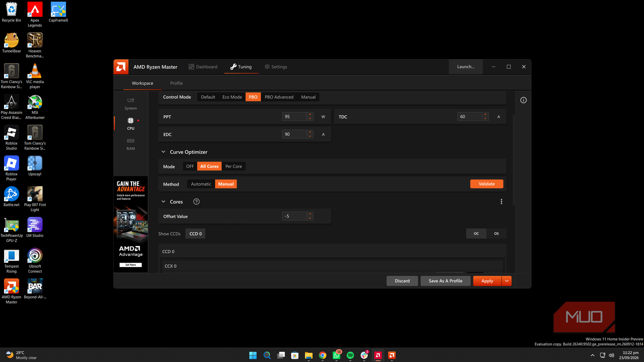The width and height of the screenshot is (644, 362).
Task: Select CapFrameX desktop shortcut
Action: click(58, 12)
